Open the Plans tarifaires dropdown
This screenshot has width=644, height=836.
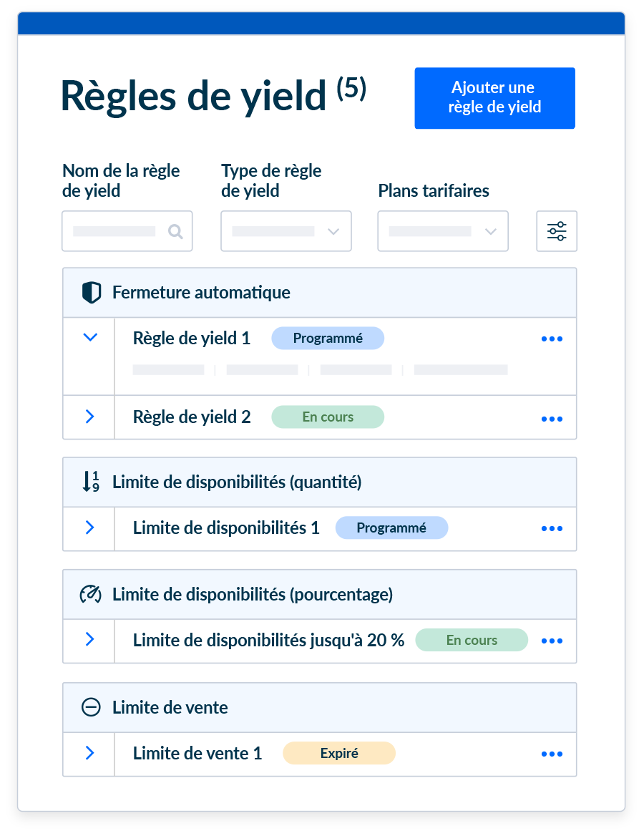443,231
